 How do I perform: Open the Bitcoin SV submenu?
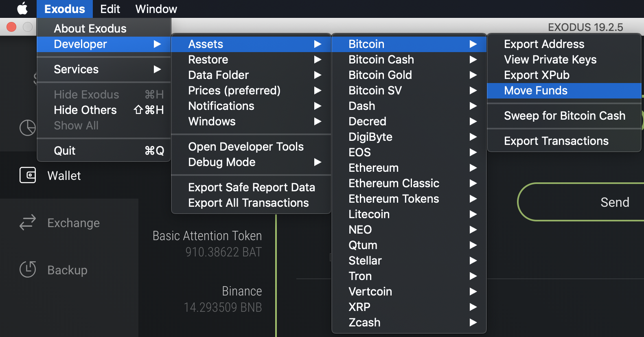[x=409, y=90]
